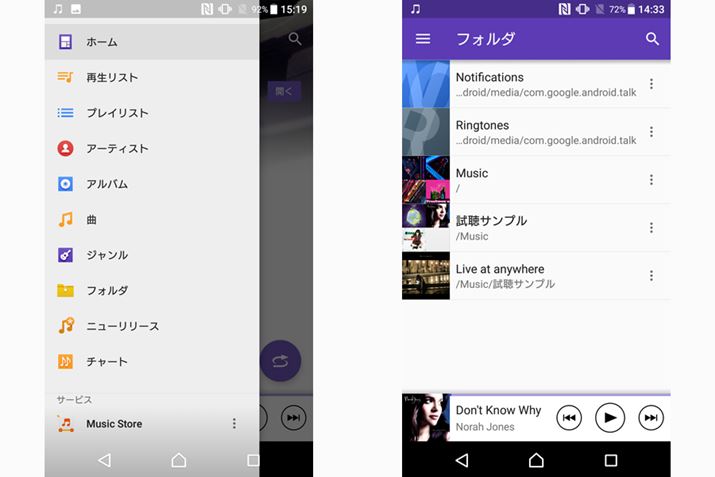Play Don't Know Why with the play button
Viewport: 715px width, 477px height.
(x=610, y=418)
